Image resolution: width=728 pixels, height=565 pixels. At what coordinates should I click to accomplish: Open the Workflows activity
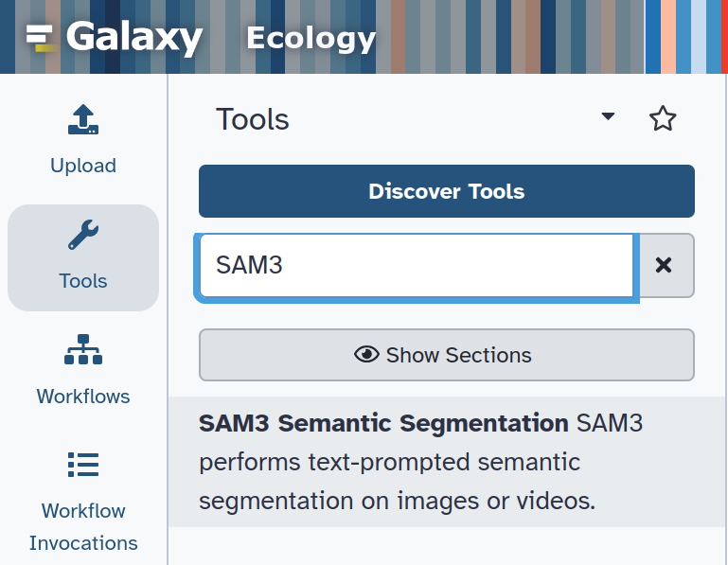coord(83,370)
